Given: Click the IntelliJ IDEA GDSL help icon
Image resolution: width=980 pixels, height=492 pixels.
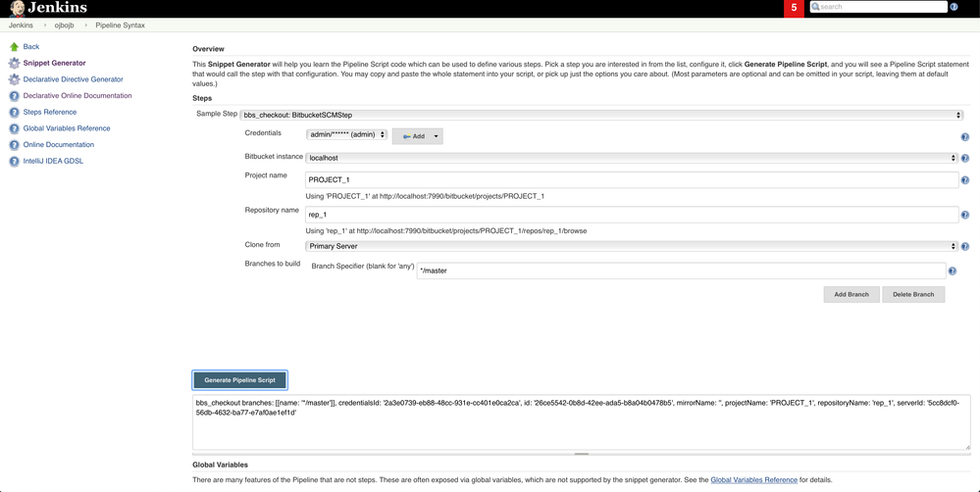Looking at the screenshot, I should (14, 161).
